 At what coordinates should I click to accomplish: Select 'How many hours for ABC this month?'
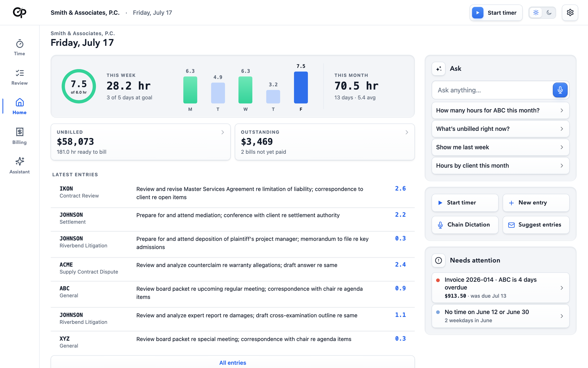500,110
